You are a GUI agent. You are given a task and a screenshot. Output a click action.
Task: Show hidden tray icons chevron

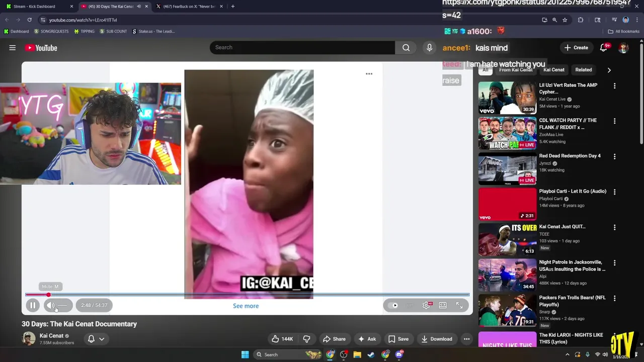pyautogui.click(x=568, y=354)
